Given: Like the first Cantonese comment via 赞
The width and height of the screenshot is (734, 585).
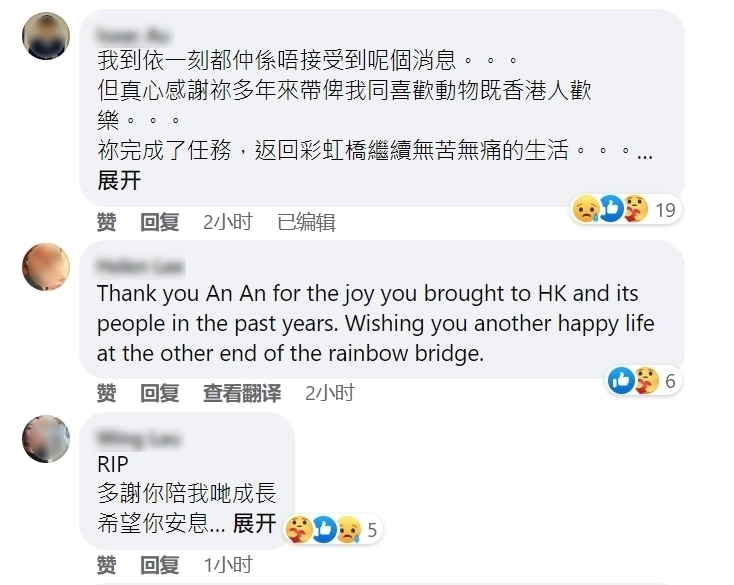Looking at the screenshot, I should [106, 222].
